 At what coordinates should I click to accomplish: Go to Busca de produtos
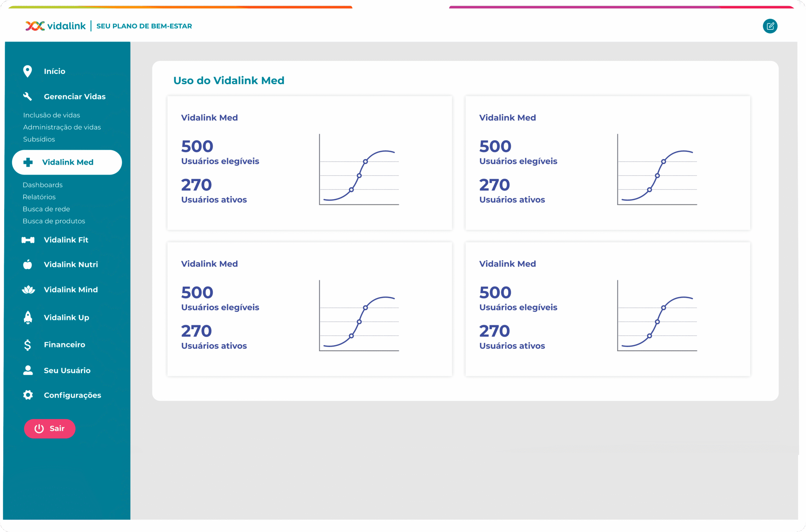tap(54, 221)
